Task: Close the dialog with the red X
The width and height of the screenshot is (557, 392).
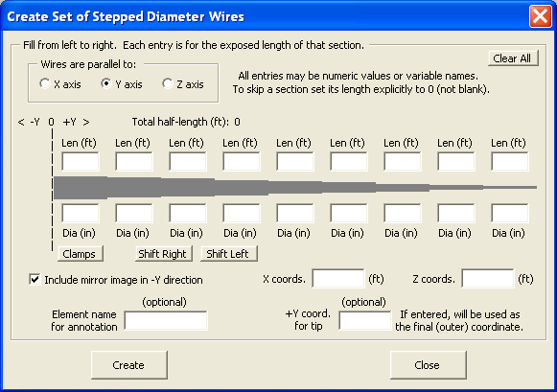Action: 541,16
